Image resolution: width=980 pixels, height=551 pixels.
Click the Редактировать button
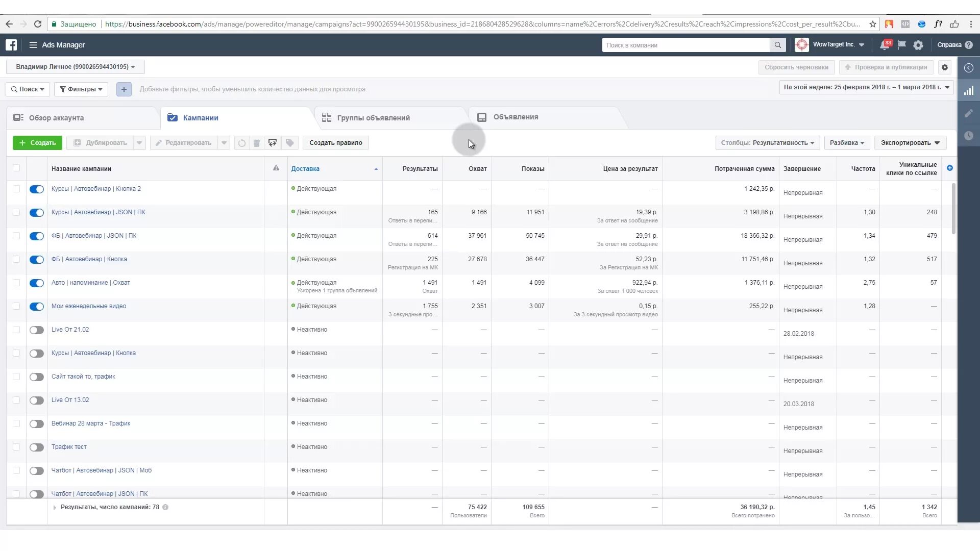[x=184, y=143]
